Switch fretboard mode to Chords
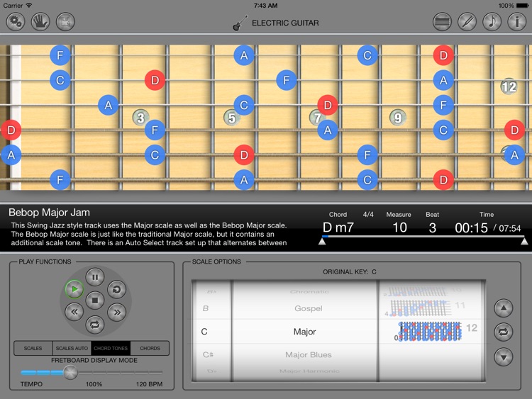This screenshot has height=399, width=532. click(150, 348)
